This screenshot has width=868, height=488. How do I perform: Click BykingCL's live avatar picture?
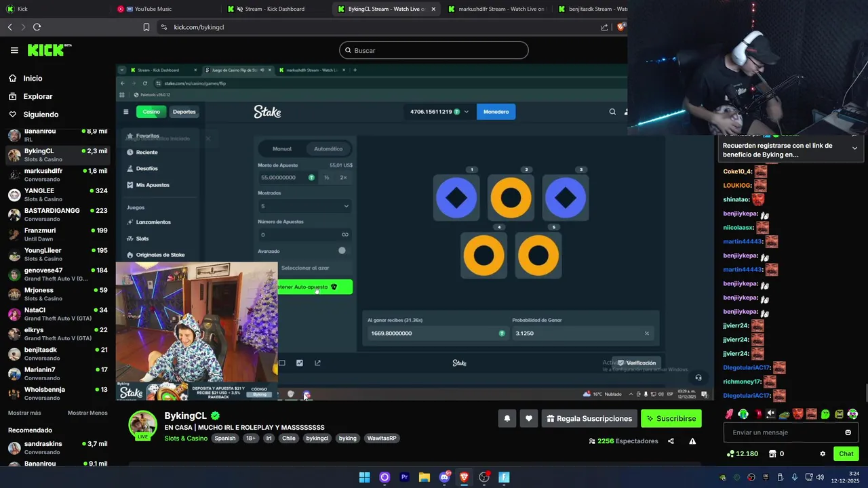click(143, 425)
